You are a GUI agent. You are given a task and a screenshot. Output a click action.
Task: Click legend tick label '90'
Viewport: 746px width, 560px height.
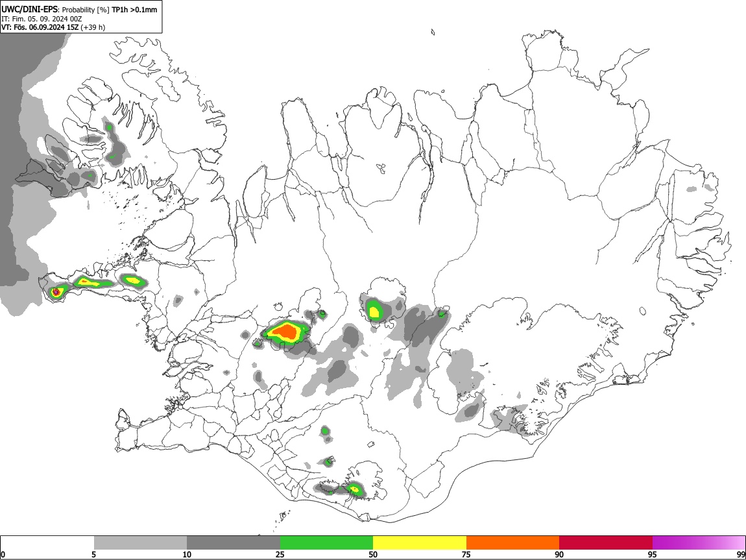click(559, 554)
